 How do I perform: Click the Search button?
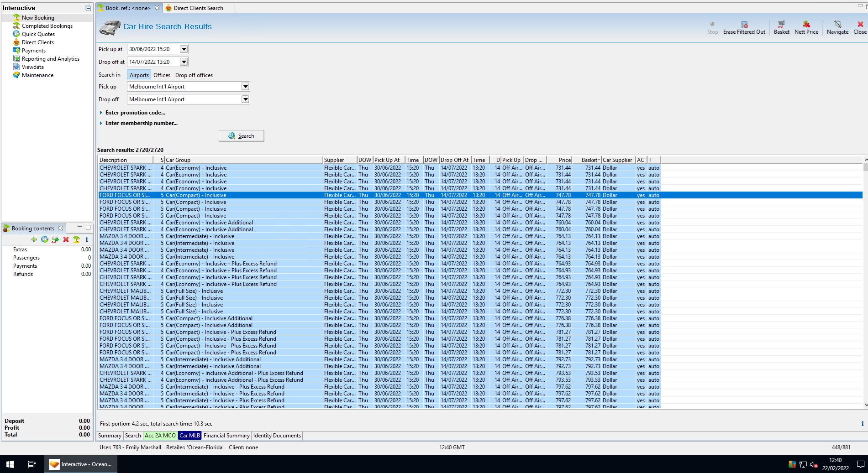241,136
